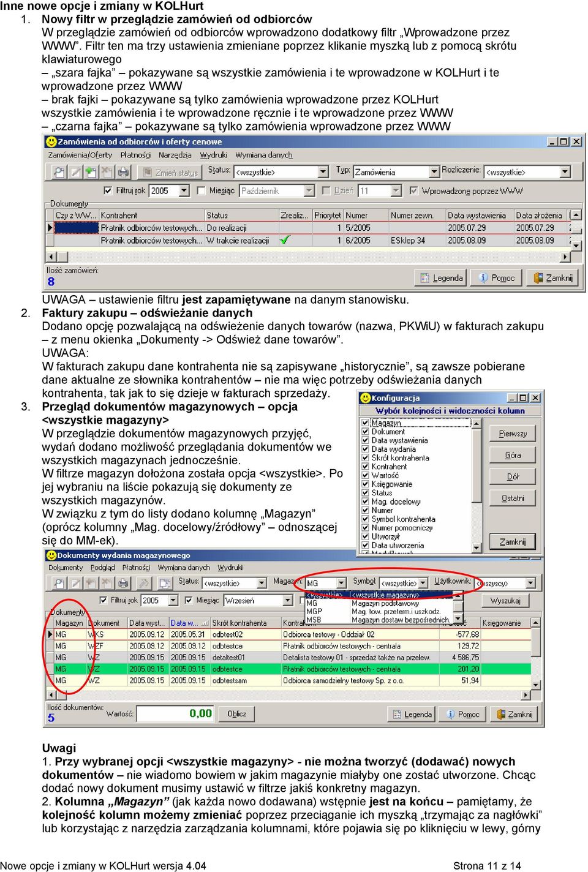Click the edit pencil icon in Zamówienia toolbar
Viewport: 588px width, 872px height.
point(75,173)
